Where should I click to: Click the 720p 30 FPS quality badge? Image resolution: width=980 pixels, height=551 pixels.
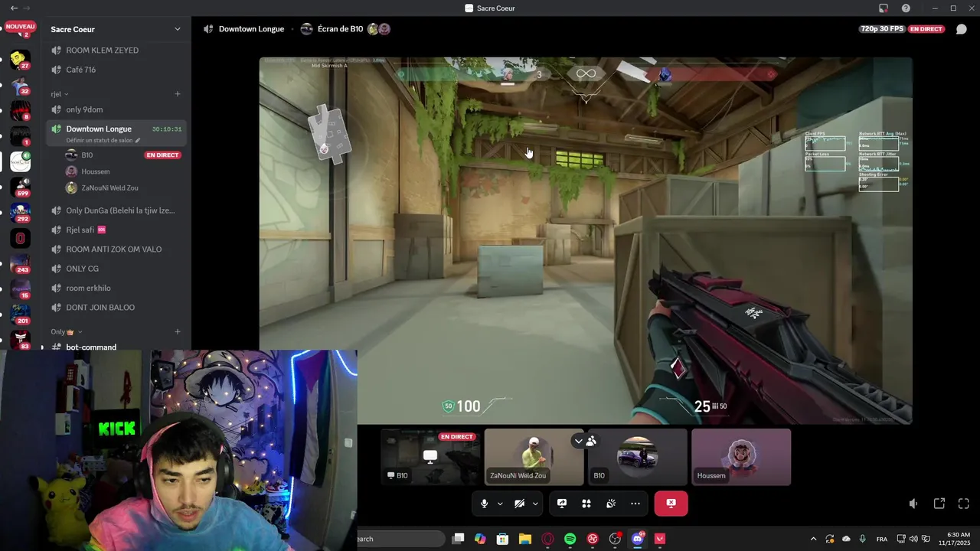[882, 29]
